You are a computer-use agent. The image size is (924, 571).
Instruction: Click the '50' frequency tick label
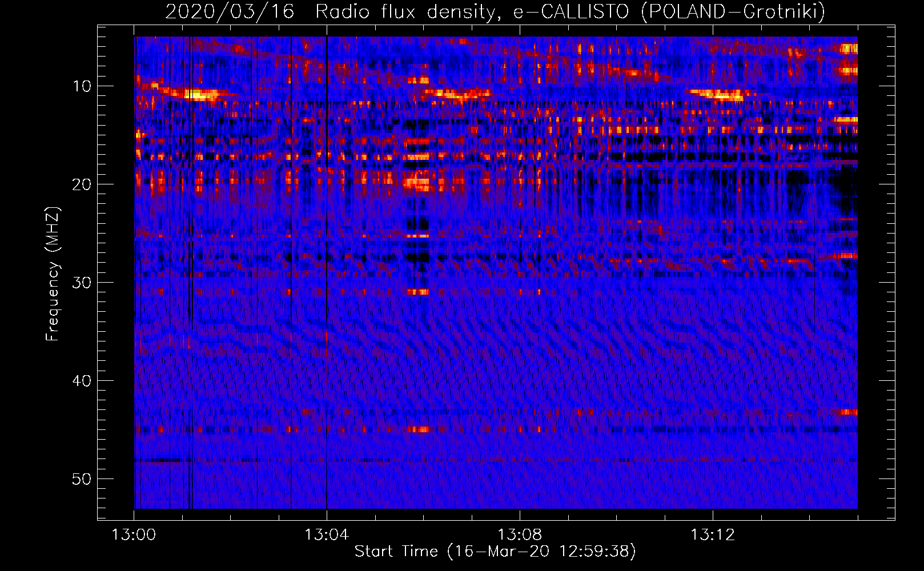82,479
